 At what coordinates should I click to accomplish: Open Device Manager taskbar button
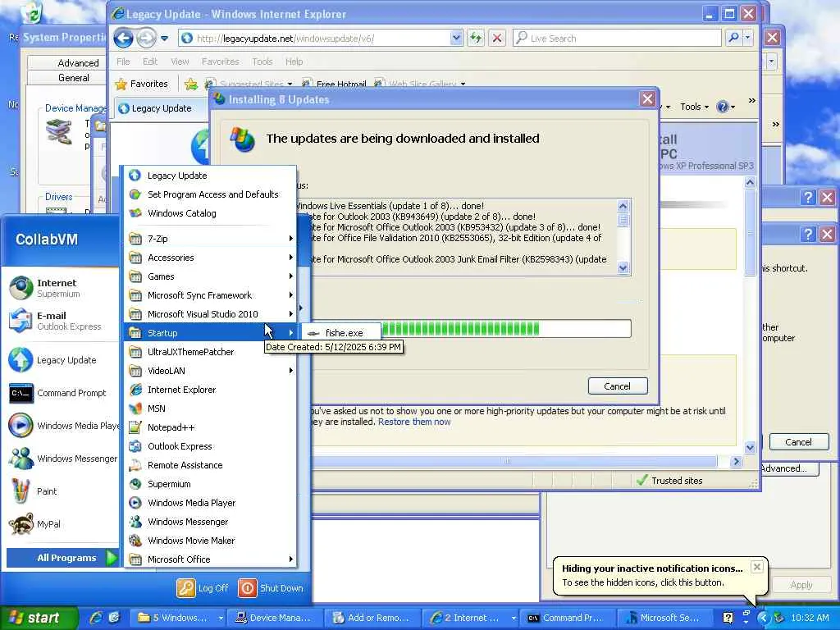coord(274,618)
